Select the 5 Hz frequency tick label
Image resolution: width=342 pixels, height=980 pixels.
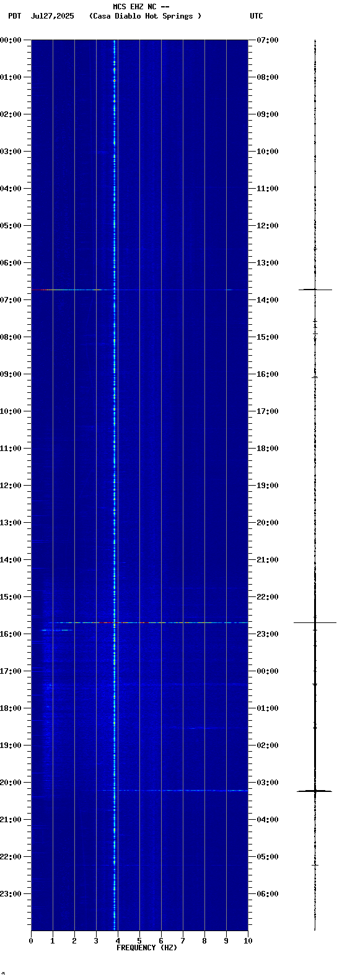[139, 941]
